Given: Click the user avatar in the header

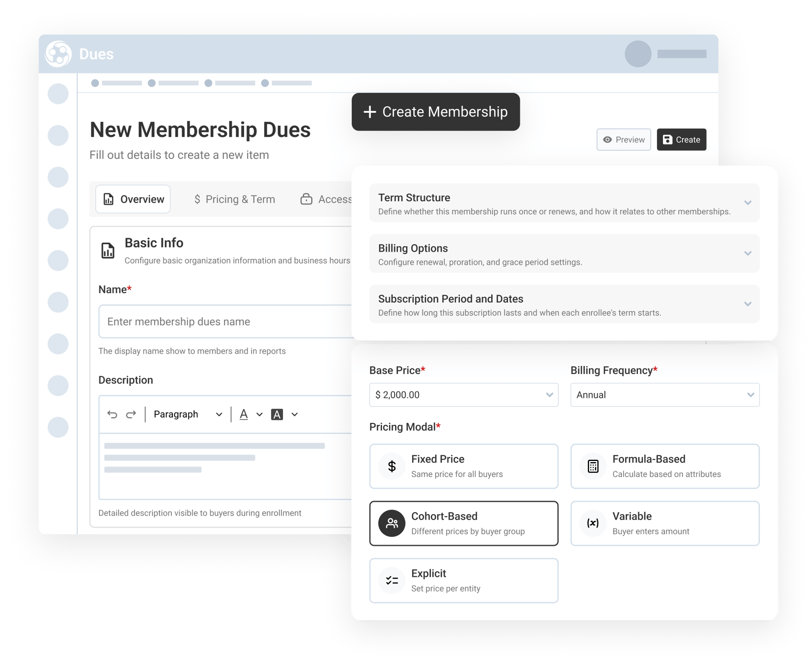Looking at the screenshot, I should 638,54.
